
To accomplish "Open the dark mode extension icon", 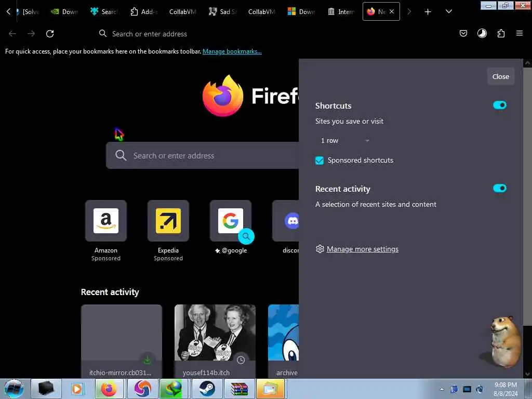I will point(482,33).
